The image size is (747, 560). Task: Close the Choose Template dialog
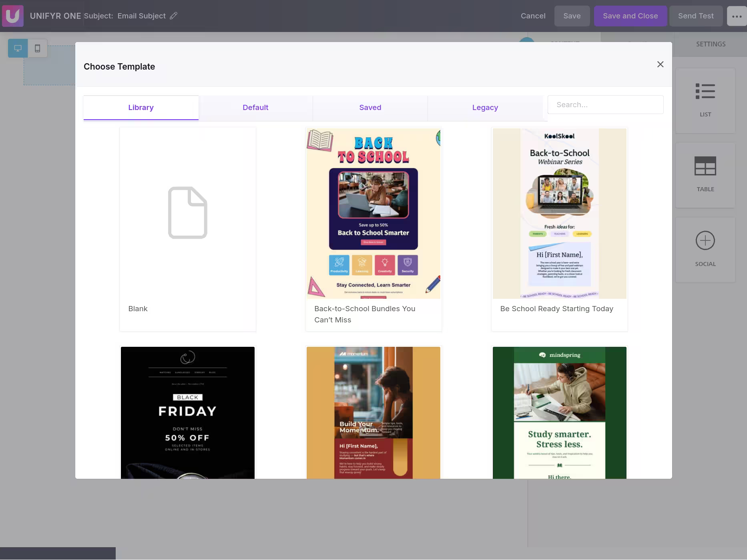click(x=661, y=64)
